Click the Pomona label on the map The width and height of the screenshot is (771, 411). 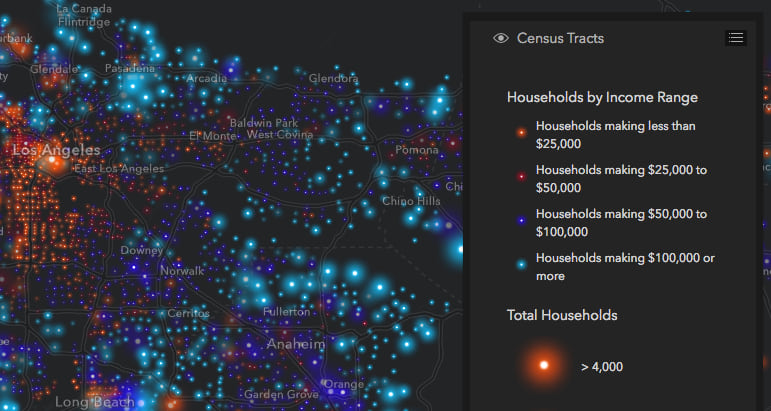point(417,150)
